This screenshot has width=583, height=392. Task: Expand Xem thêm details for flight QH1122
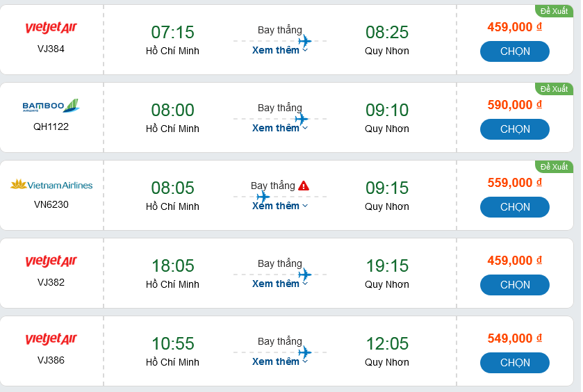pos(279,128)
